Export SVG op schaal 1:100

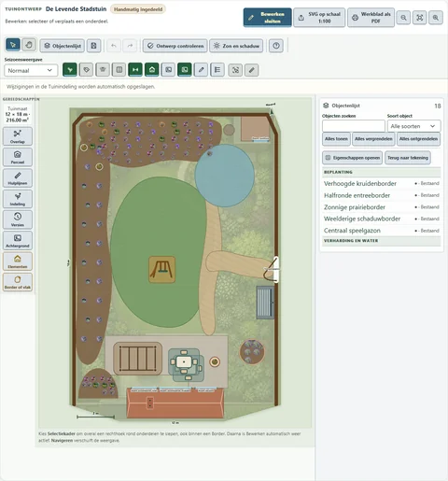point(319,18)
